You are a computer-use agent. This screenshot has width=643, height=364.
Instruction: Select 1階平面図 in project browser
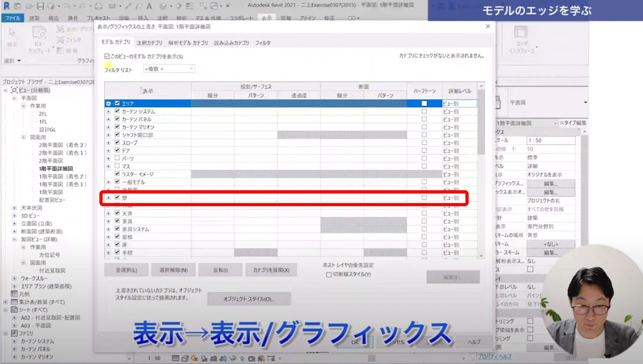click(51, 192)
